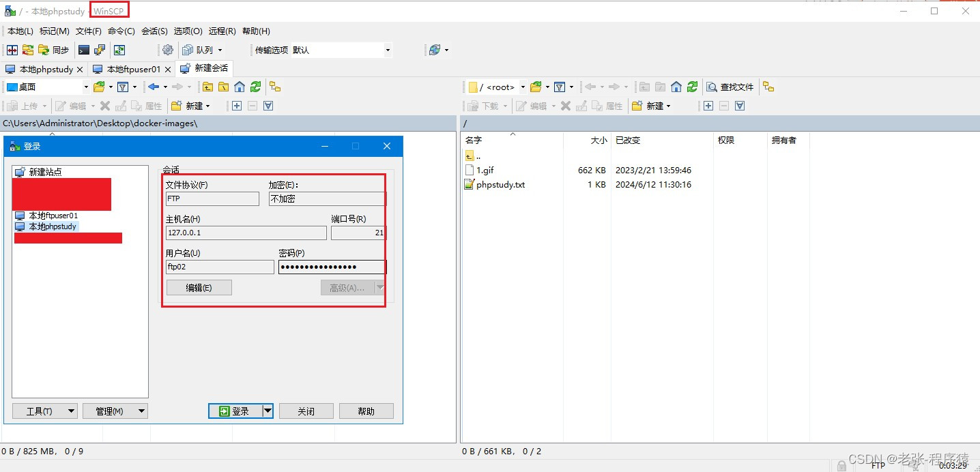Click the 队列 queue button
Screen dimensions: 980x472
(x=198, y=50)
